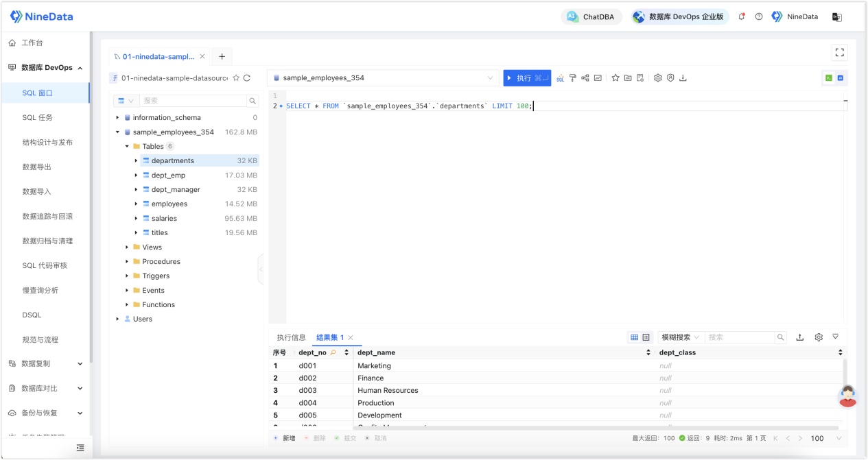Expand the dept_emp table node
Image resolution: width=868 pixels, height=460 pixels.
pyautogui.click(x=137, y=175)
